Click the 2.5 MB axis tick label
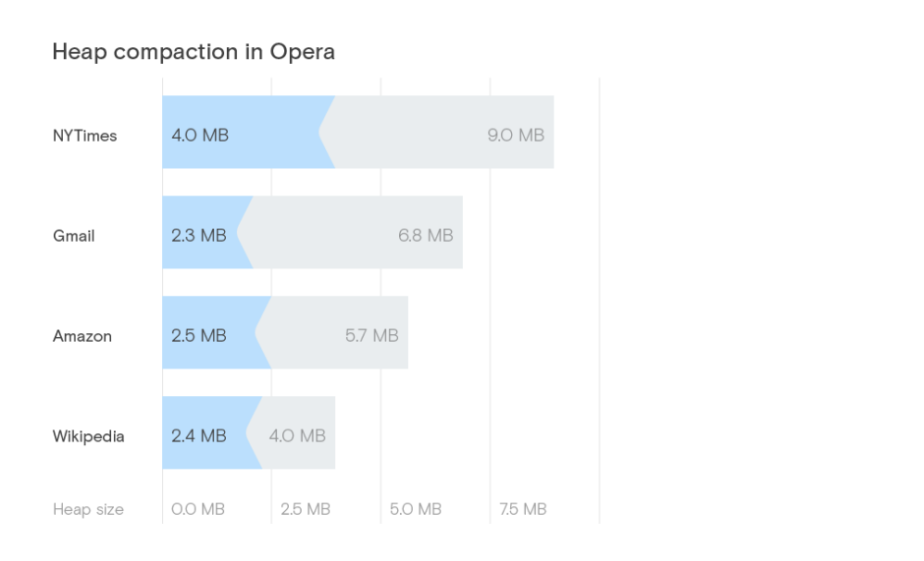Viewport: 924px width, 561px height. pyautogui.click(x=306, y=509)
